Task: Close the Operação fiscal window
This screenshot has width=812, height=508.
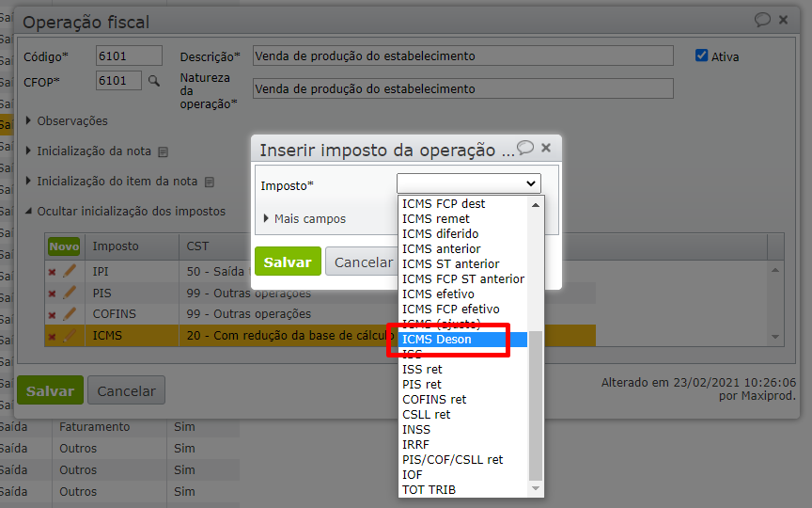Action: (784, 20)
